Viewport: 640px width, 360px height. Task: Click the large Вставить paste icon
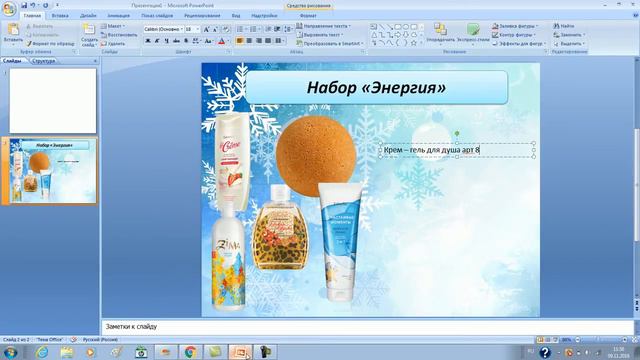tap(13, 30)
